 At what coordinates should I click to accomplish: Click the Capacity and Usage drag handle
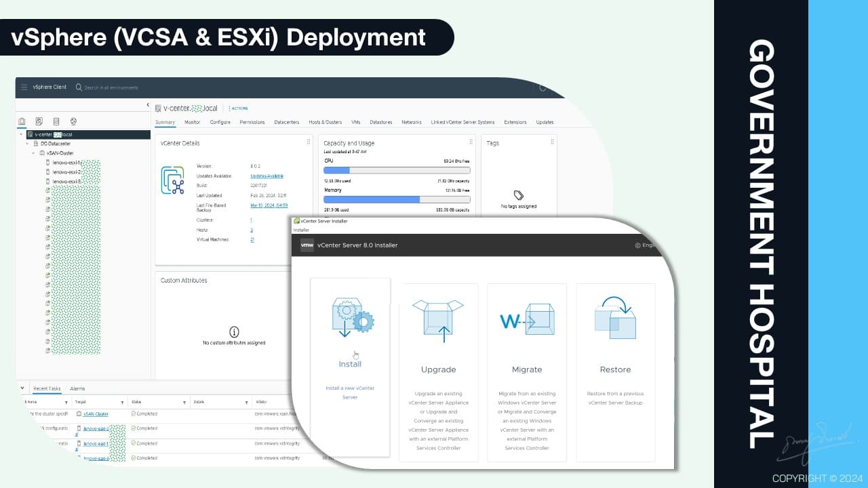click(471, 142)
